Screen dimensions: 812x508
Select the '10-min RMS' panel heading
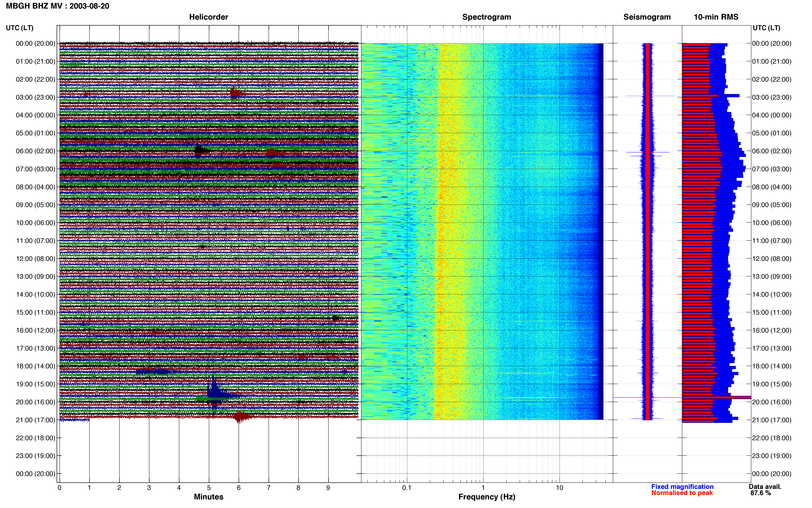point(716,17)
